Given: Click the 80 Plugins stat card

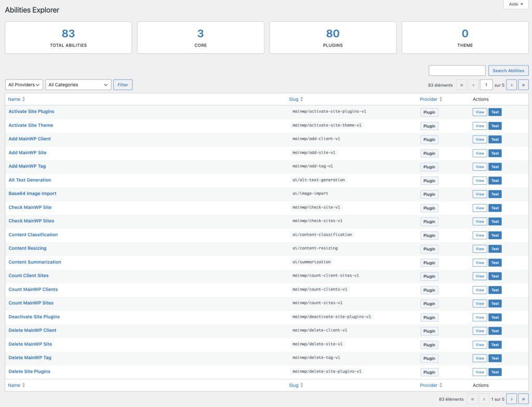Looking at the screenshot, I should point(333,38).
